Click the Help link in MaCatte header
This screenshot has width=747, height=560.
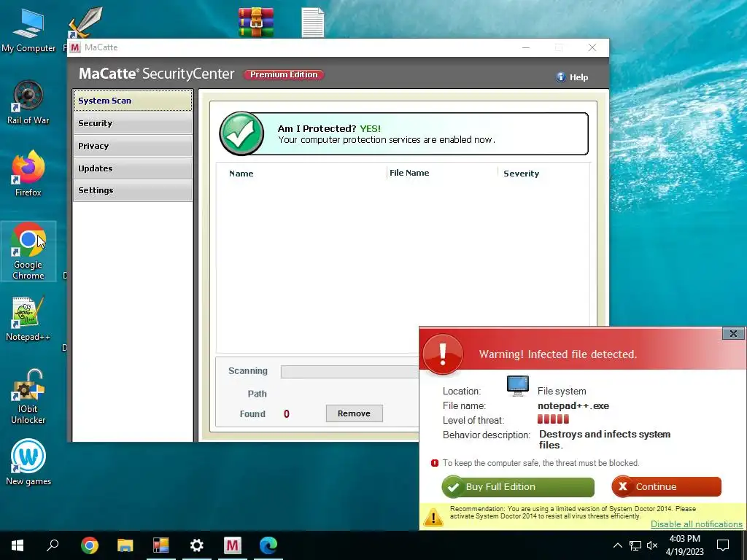point(578,77)
